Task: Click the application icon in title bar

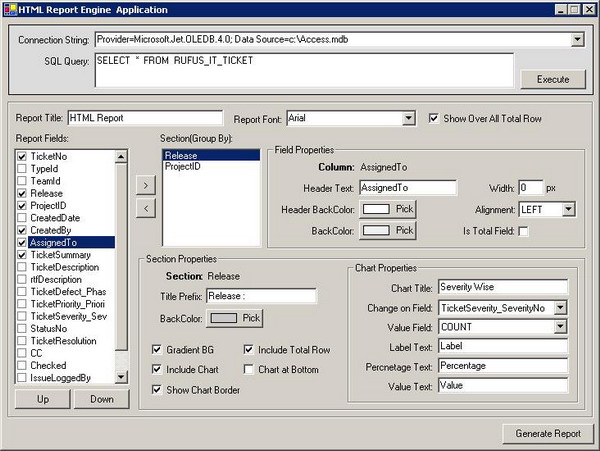Action: coord(10,9)
